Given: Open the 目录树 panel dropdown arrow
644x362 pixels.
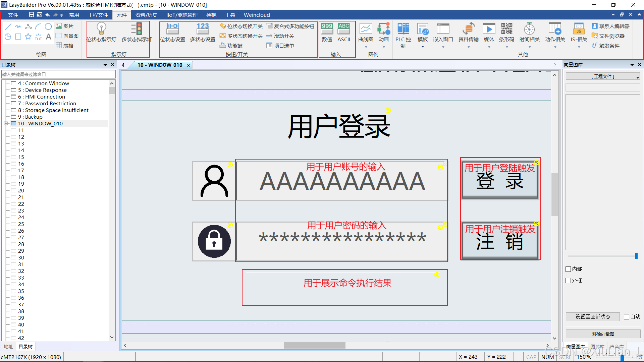Looking at the screenshot, I should click(105, 65).
